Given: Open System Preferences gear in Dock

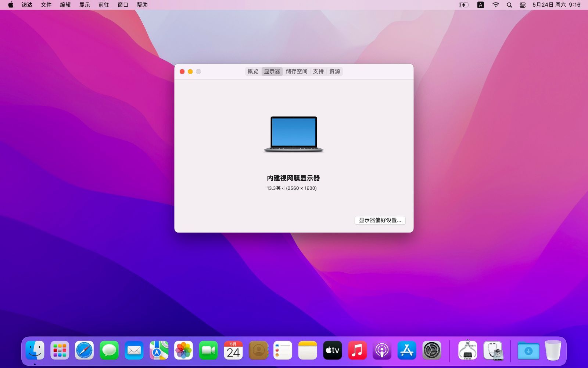Looking at the screenshot, I should [x=431, y=350].
